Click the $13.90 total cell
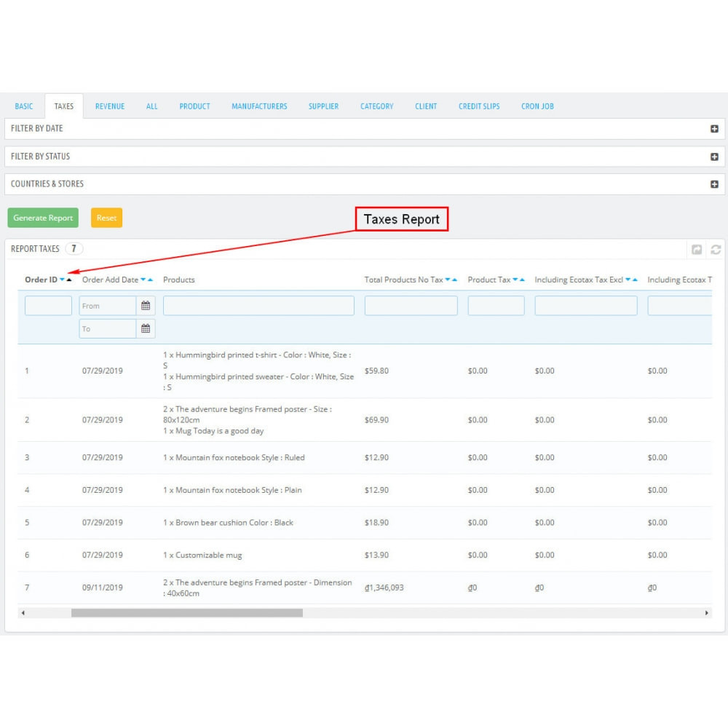 tap(376, 555)
